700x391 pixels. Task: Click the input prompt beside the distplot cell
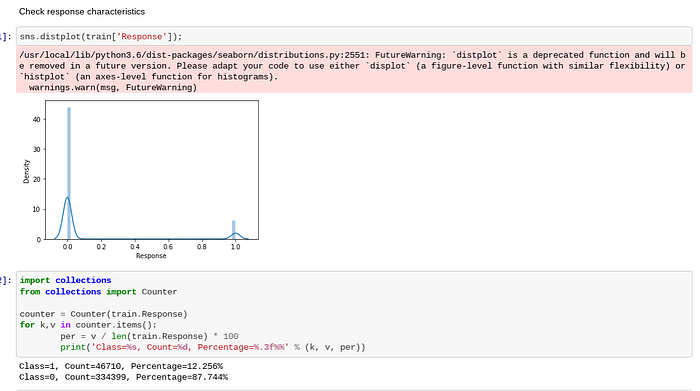pyautogui.click(x=5, y=37)
